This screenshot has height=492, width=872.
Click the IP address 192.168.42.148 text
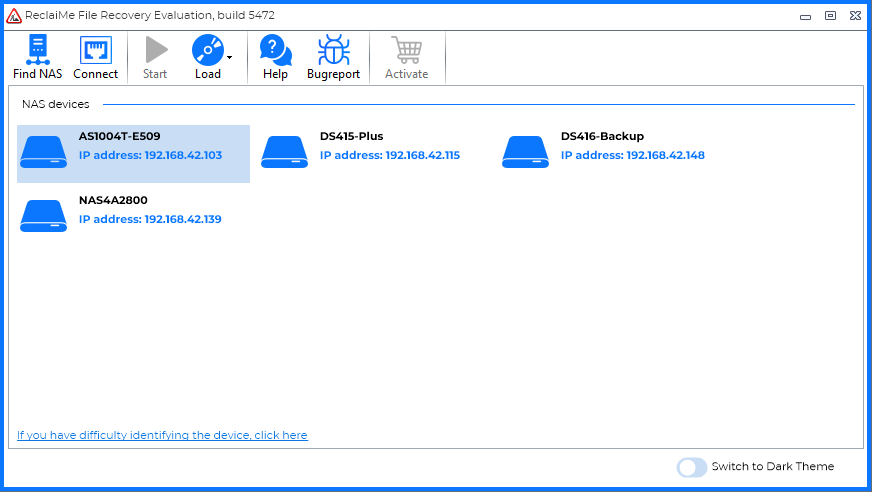tap(632, 156)
